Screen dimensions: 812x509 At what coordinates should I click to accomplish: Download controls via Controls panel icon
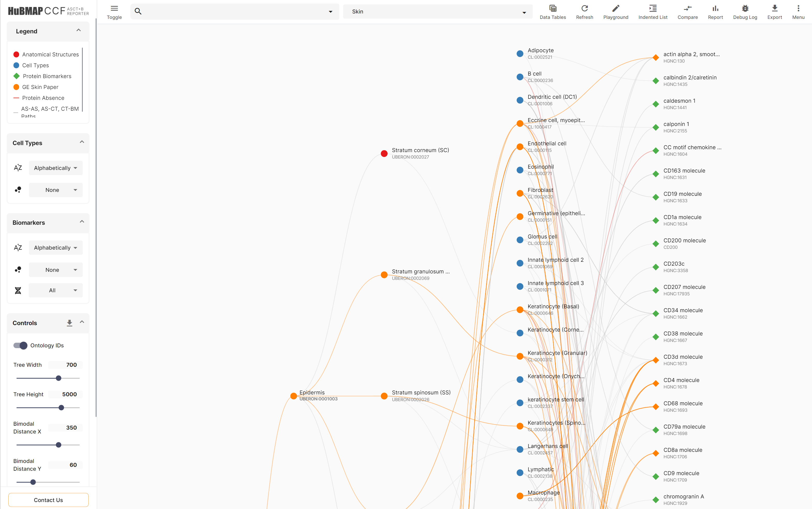[69, 323]
